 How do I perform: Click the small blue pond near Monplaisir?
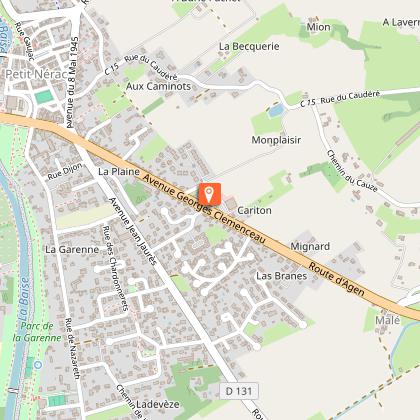(x=277, y=110)
